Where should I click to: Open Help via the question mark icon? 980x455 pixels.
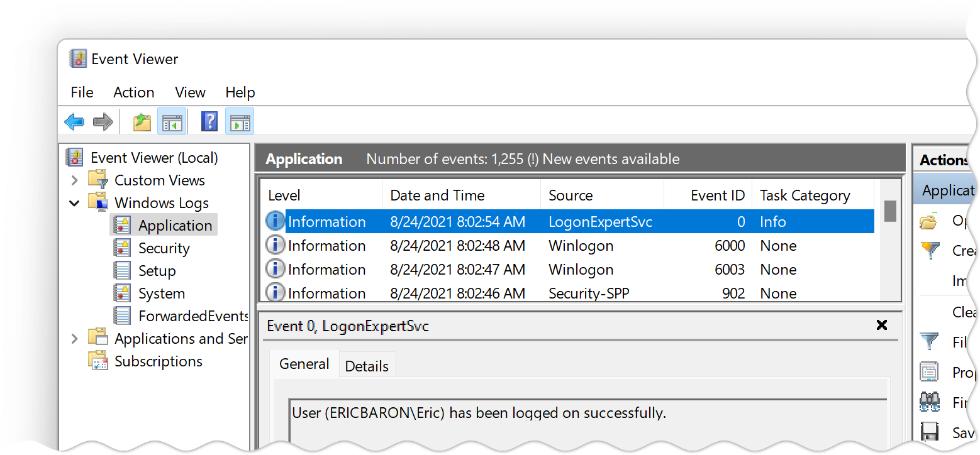(x=209, y=121)
